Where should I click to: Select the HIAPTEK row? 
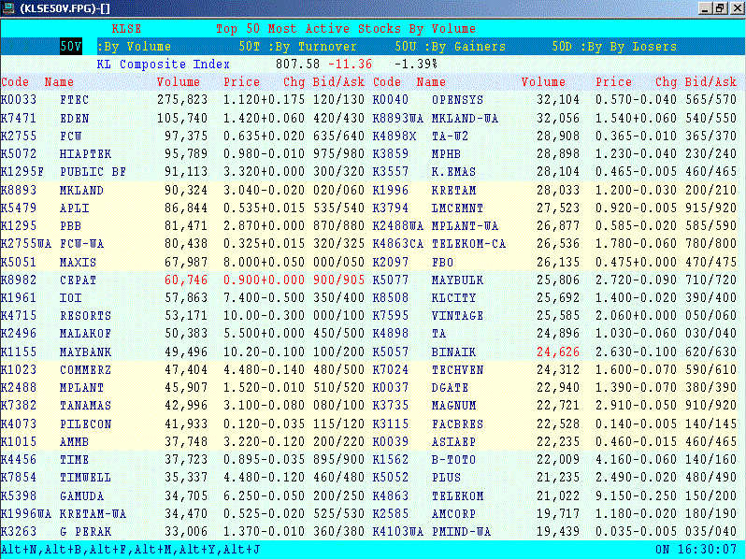coord(182,154)
